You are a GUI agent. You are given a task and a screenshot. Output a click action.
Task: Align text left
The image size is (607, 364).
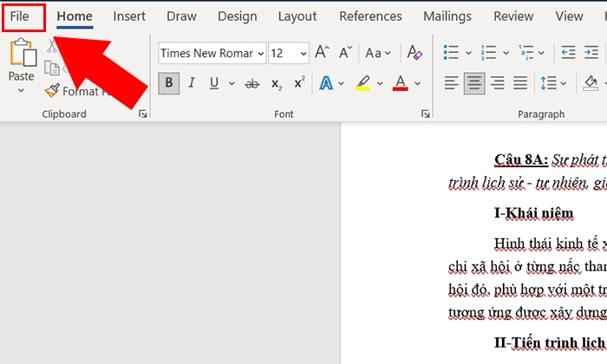pyautogui.click(x=451, y=83)
